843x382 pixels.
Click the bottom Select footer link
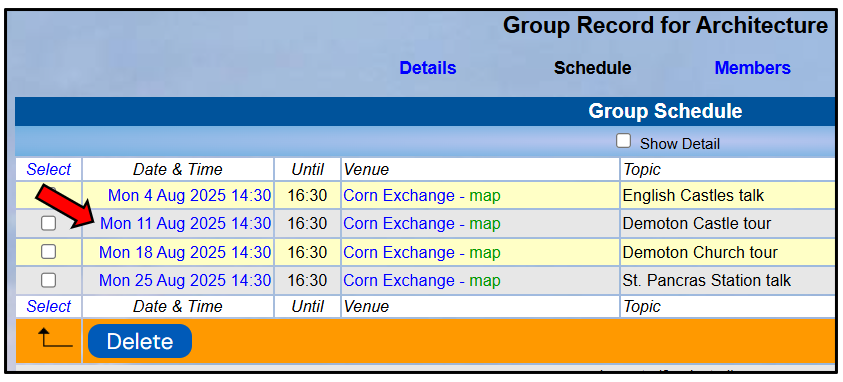pos(49,307)
